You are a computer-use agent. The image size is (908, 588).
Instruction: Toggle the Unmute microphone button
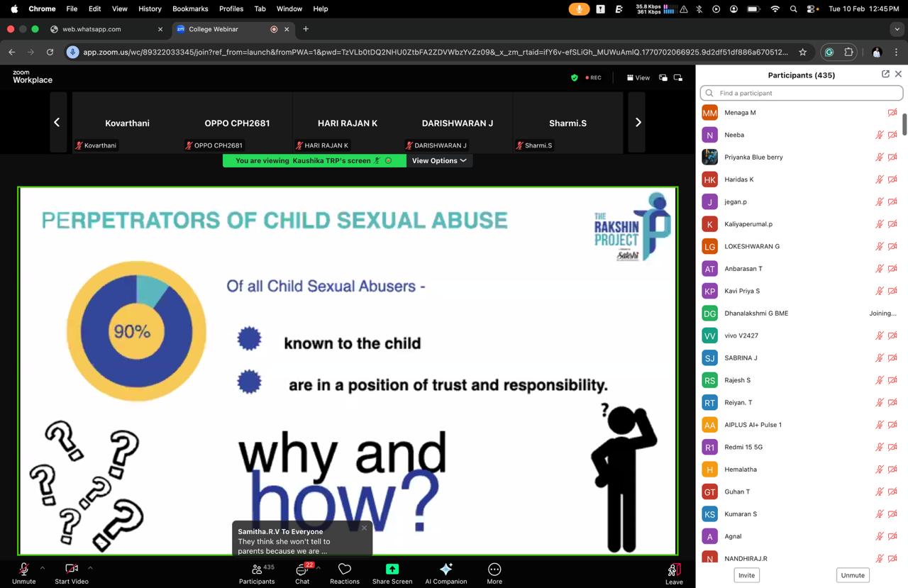coord(23,569)
